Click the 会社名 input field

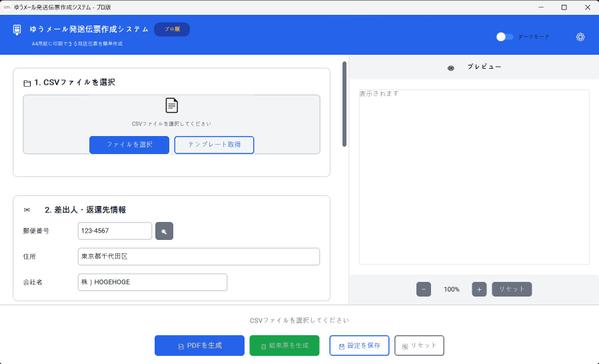pos(152,282)
